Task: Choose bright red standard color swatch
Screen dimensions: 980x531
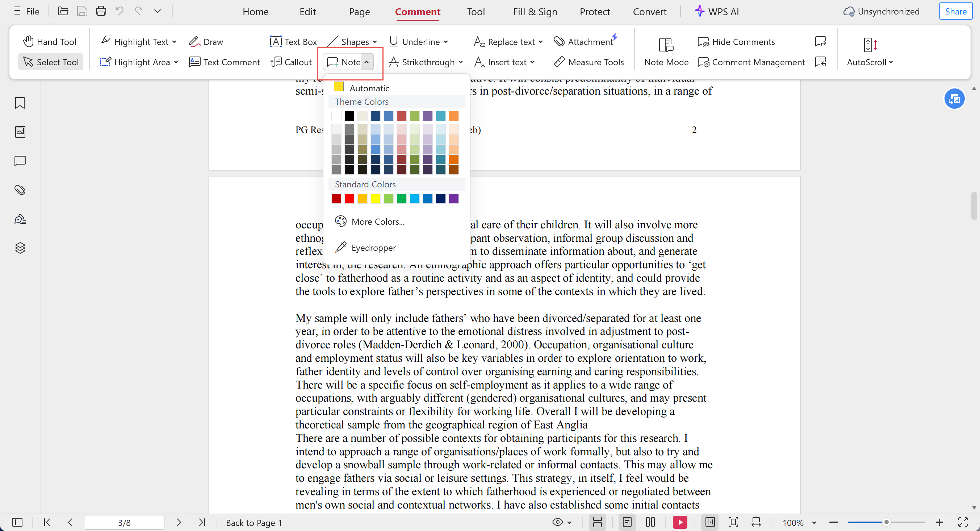Action: coord(349,198)
